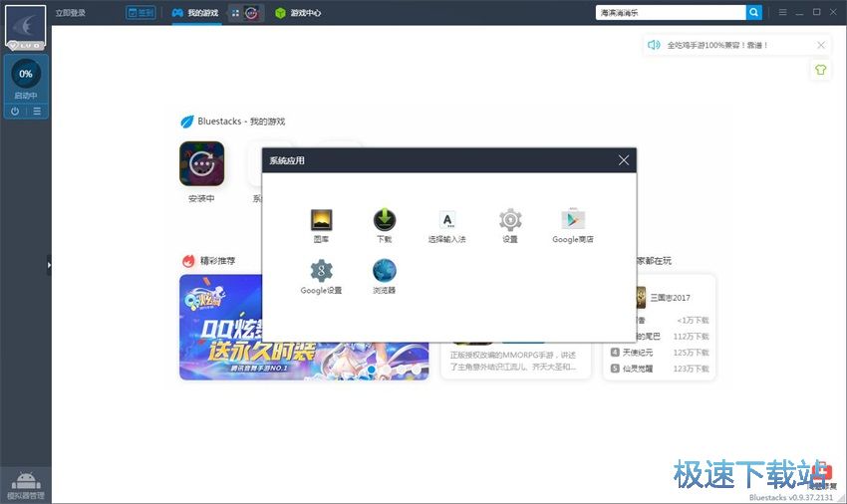Click the MMORPG game description text

[x=513, y=361]
